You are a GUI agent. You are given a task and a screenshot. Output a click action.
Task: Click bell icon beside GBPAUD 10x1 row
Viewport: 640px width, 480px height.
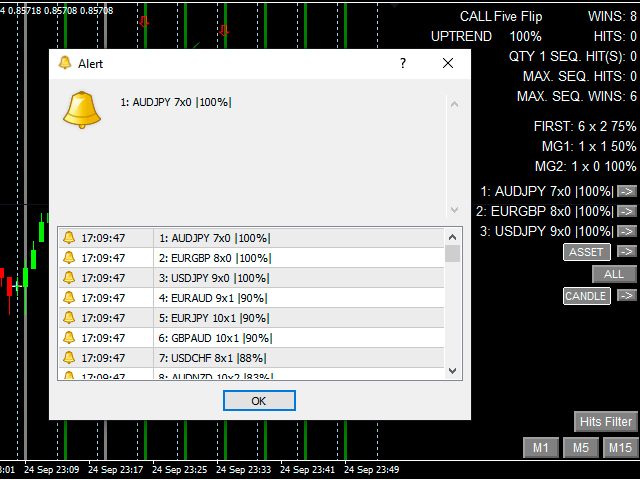coord(69,338)
